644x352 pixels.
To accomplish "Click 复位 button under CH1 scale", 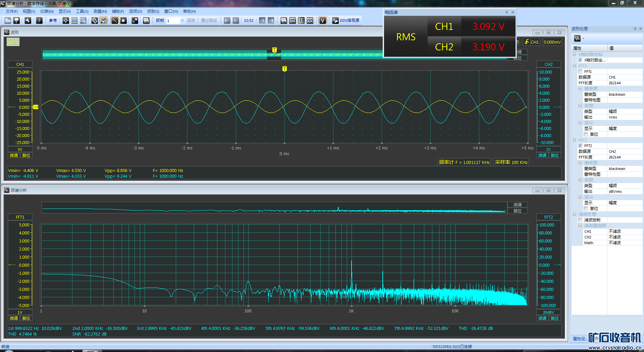I will click(x=26, y=156).
